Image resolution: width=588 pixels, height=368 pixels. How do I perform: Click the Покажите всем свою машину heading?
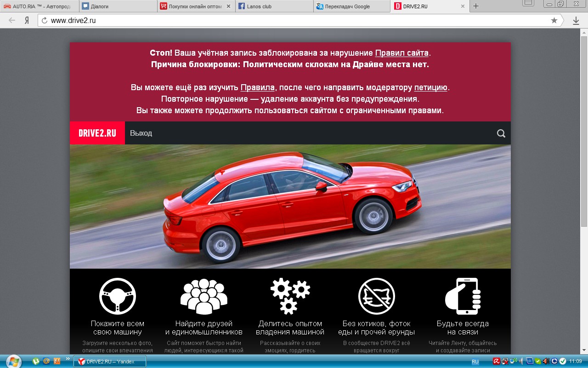coord(118,328)
